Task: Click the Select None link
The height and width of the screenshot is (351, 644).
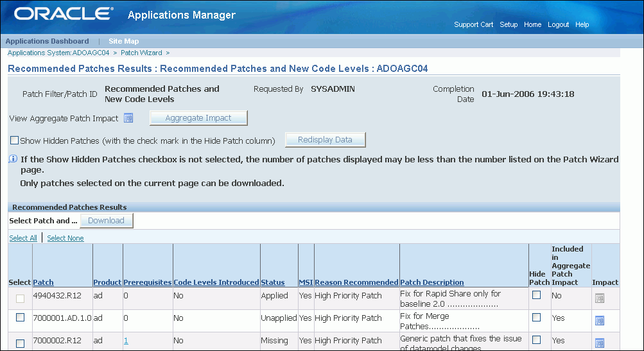Action: 65,238
